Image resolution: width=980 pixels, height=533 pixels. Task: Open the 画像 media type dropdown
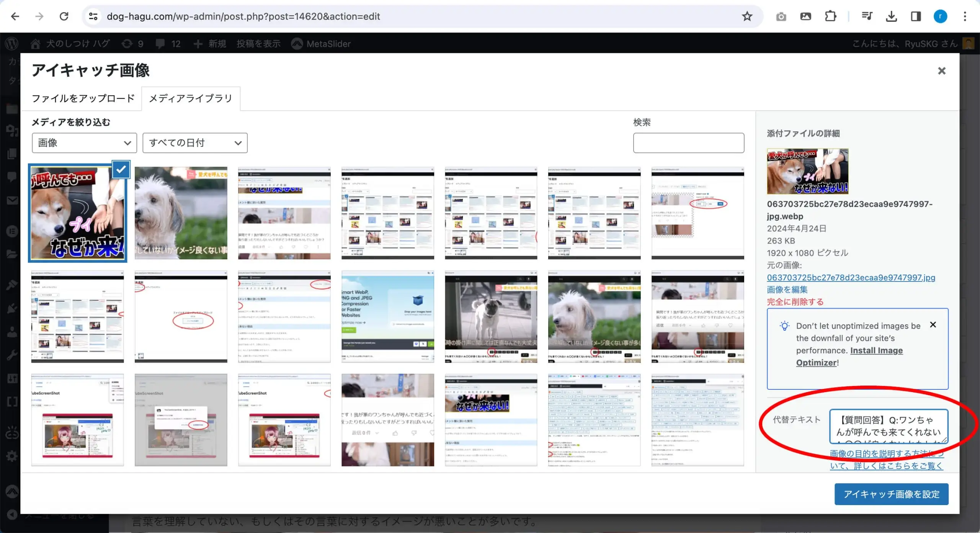(x=84, y=143)
